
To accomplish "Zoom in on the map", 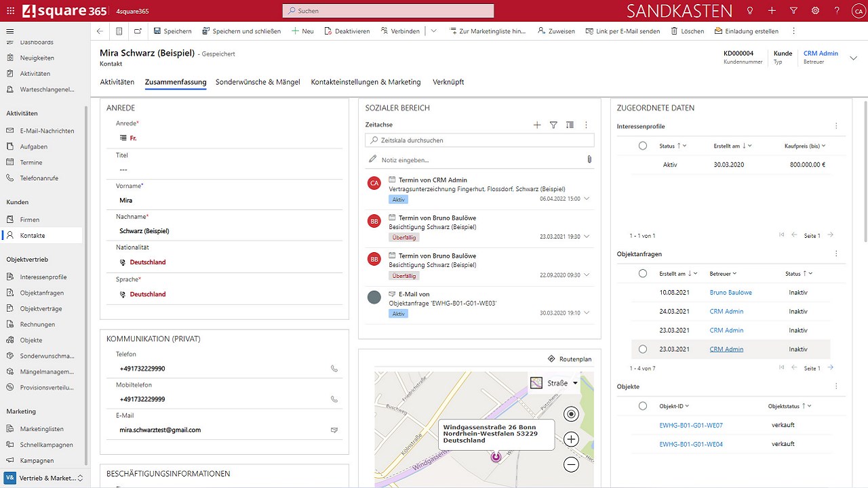I will click(x=571, y=439).
